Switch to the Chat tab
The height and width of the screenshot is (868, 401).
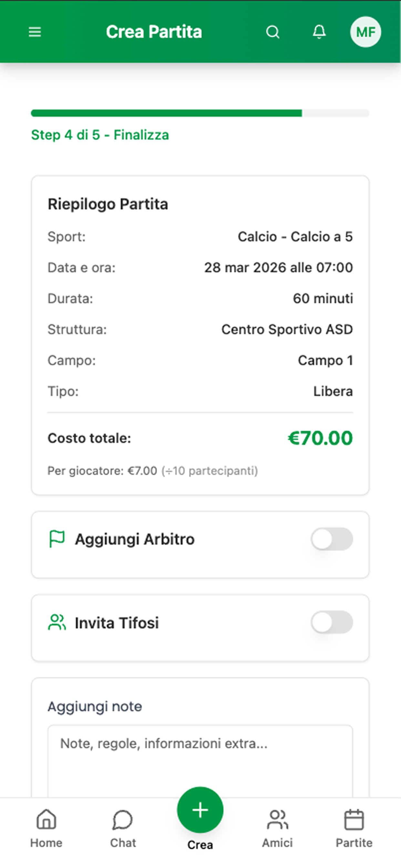pos(123,828)
